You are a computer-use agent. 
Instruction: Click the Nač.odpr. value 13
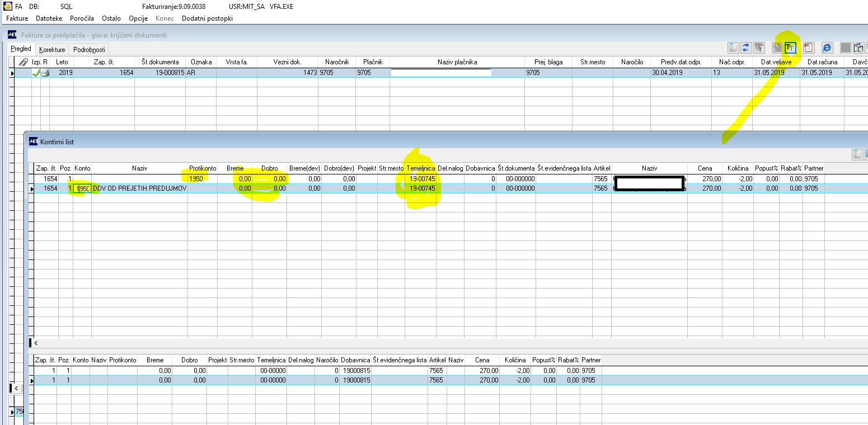[x=731, y=73]
